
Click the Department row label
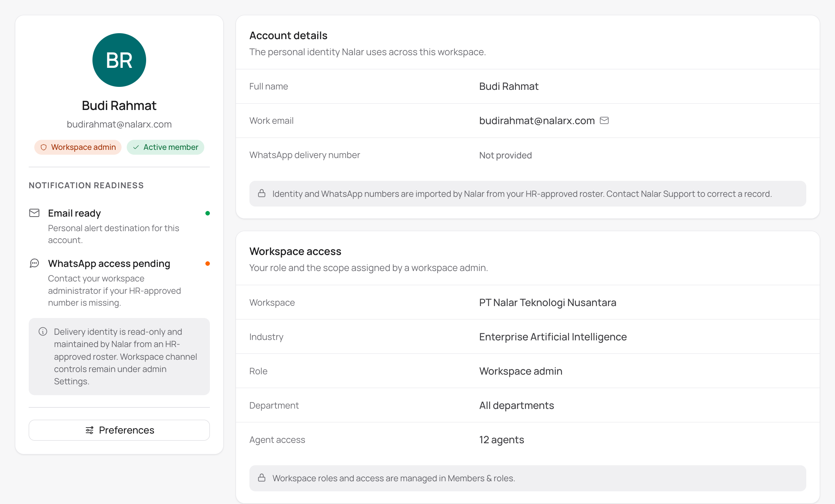pyautogui.click(x=274, y=405)
